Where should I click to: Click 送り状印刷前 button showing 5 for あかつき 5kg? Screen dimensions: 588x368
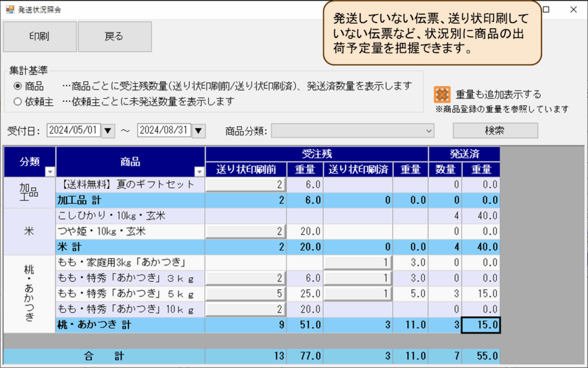(x=245, y=294)
